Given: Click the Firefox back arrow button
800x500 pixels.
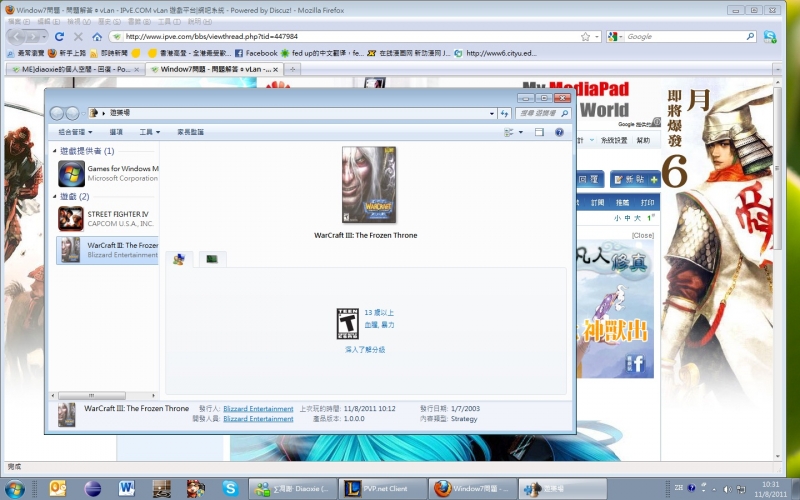Looking at the screenshot, I should tap(16, 37).
